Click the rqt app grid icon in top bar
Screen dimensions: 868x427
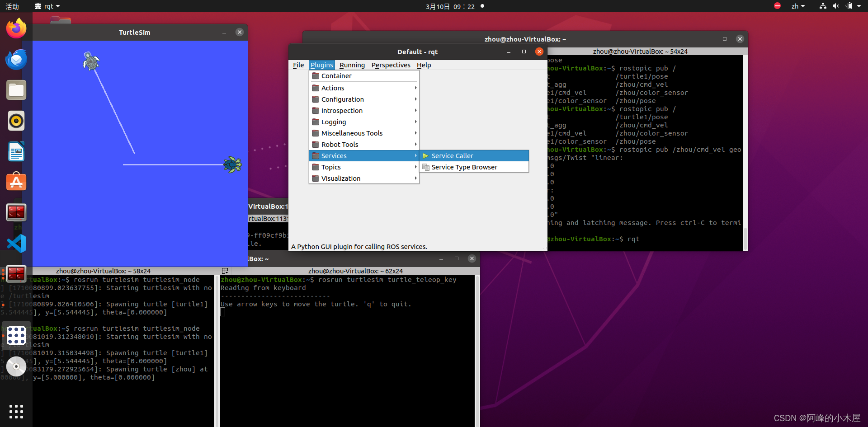[x=38, y=6]
